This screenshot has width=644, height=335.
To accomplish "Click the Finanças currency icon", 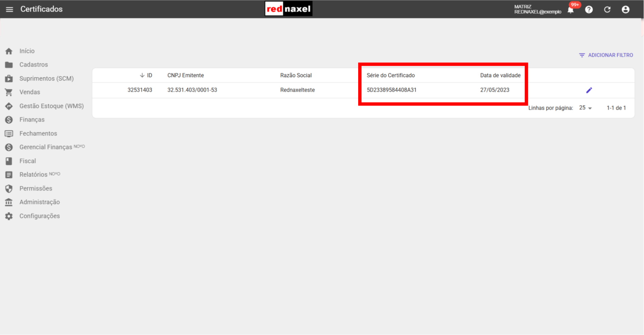I will pyautogui.click(x=9, y=120).
